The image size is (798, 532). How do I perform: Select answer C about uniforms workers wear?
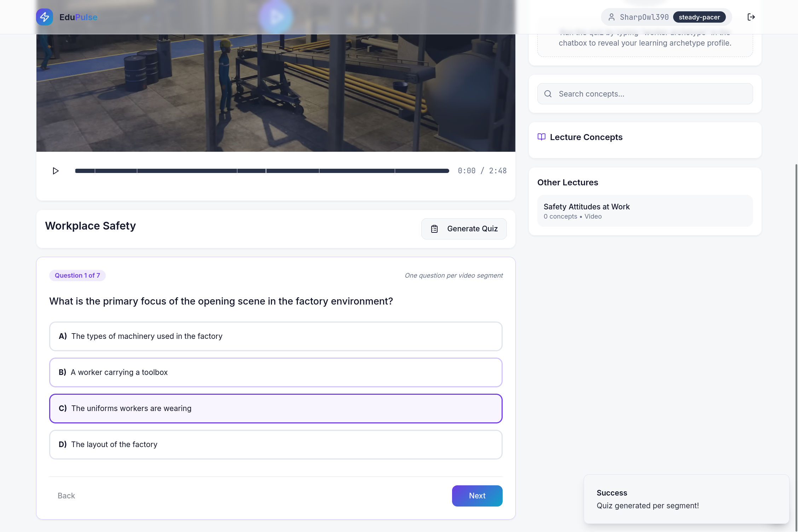276,408
